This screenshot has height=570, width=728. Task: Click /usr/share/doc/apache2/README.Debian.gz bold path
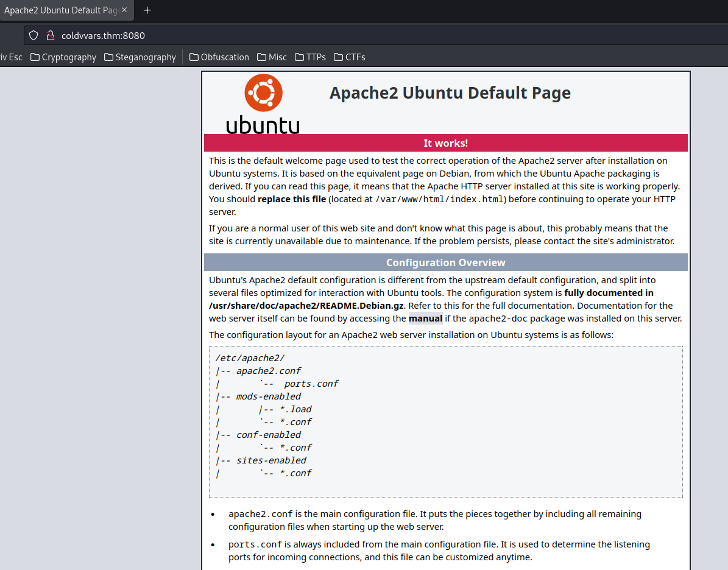[306, 306]
